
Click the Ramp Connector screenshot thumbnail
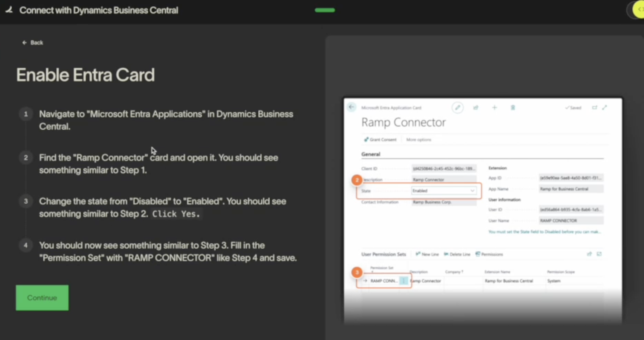(483, 211)
